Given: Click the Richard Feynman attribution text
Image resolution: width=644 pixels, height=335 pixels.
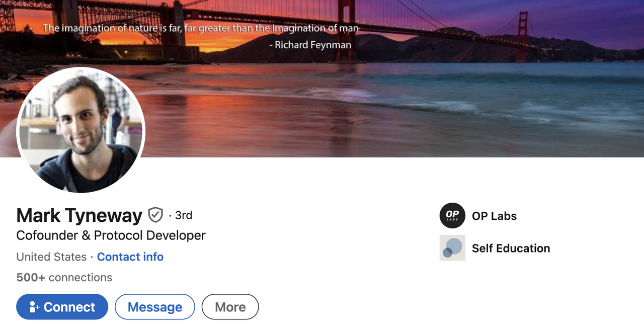Looking at the screenshot, I should coord(310,45).
